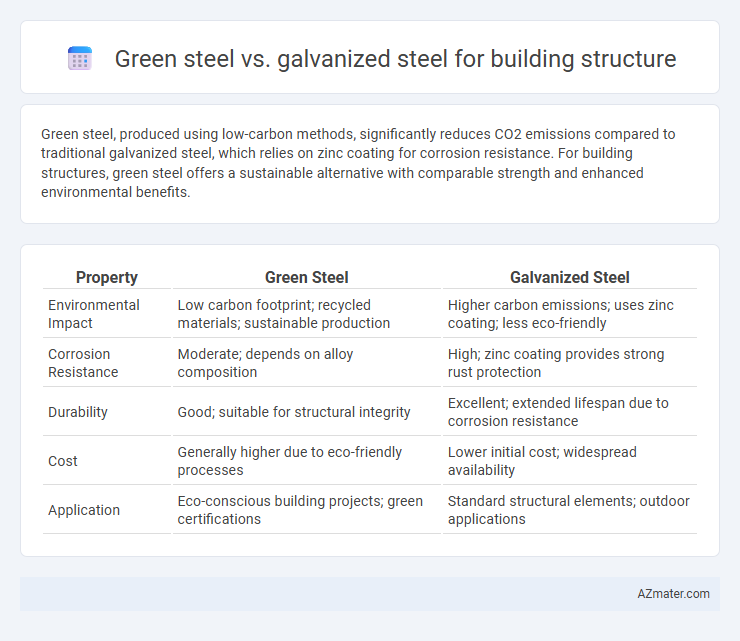Screen dimensions: 740x641
Task: Click cell 'Standard structural elements; outdoor applications'
Action: [570, 510]
